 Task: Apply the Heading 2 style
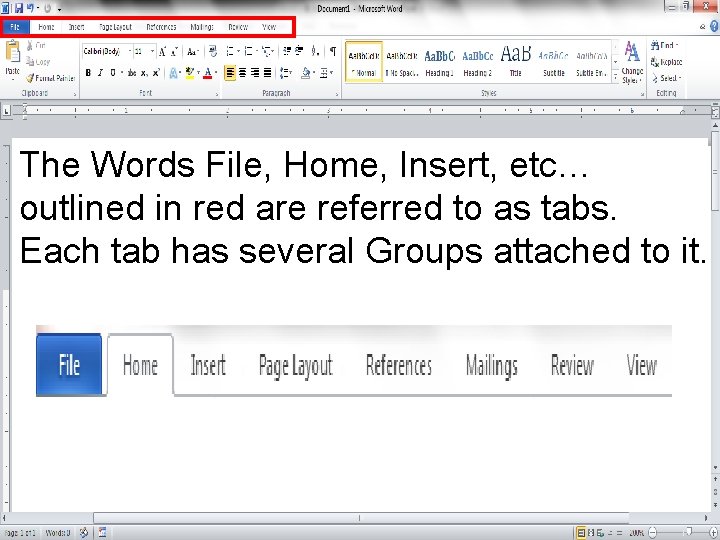pos(478,62)
